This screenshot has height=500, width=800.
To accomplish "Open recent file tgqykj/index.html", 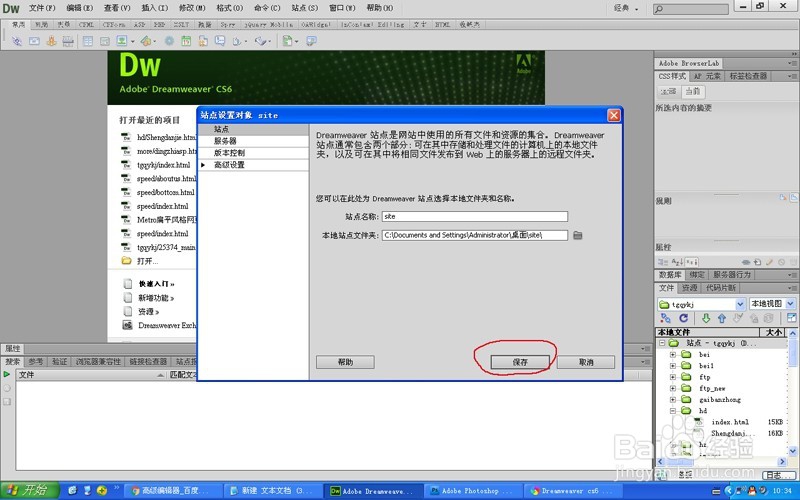I will pos(163,165).
